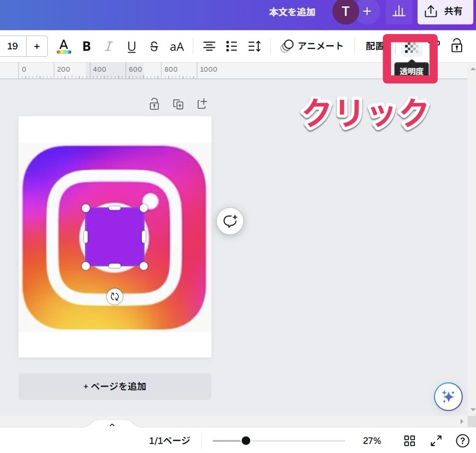The image size is (476, 453).
Task: Open the analytics chart icon
Action: [398, 12]
